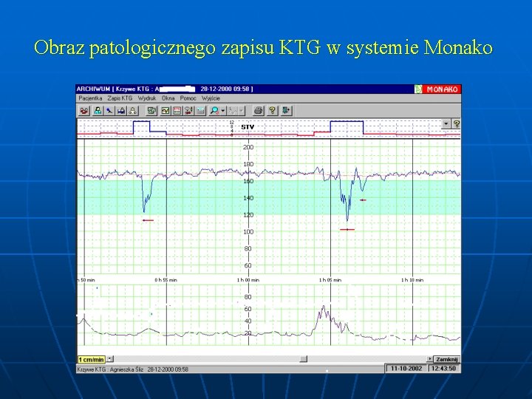Click the exit door icon
The height and width of the screenshot is (399, 532).
click(286, 111)
